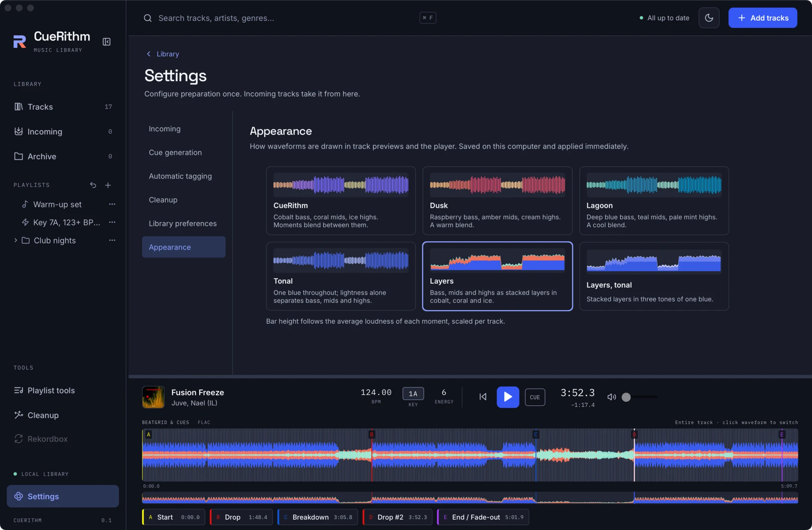The width and height of the screenshot is (812, 530).
Task: Click the Add tracks button
Action: point(762,18)
